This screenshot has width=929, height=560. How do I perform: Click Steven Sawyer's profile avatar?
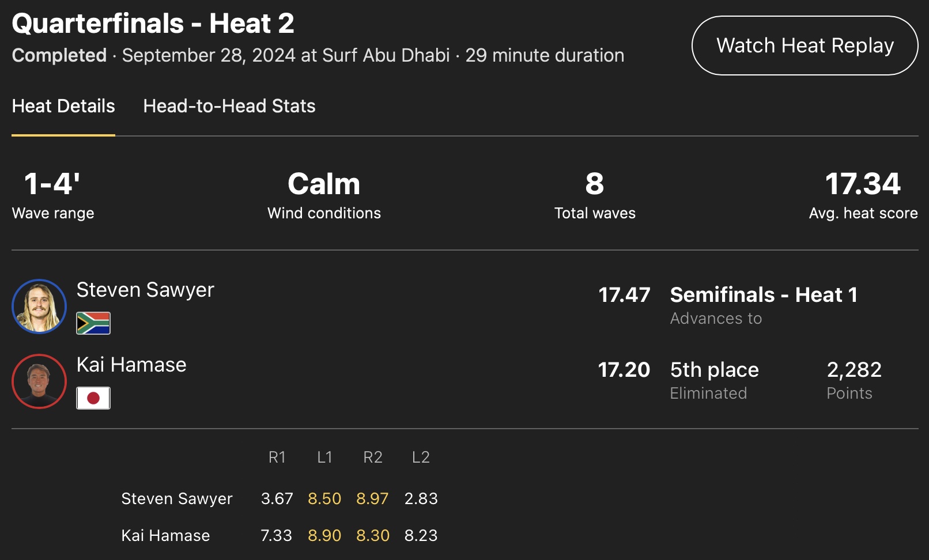tap(39, 307)
